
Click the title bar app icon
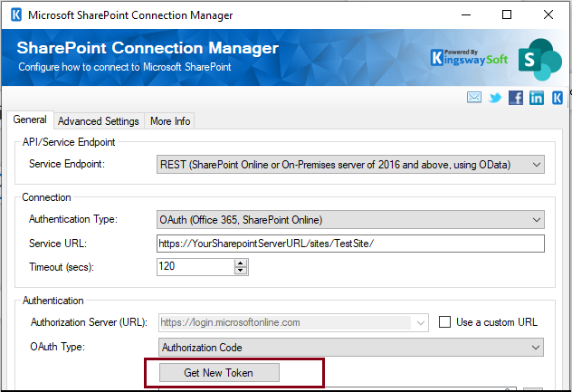click(16, 15)
